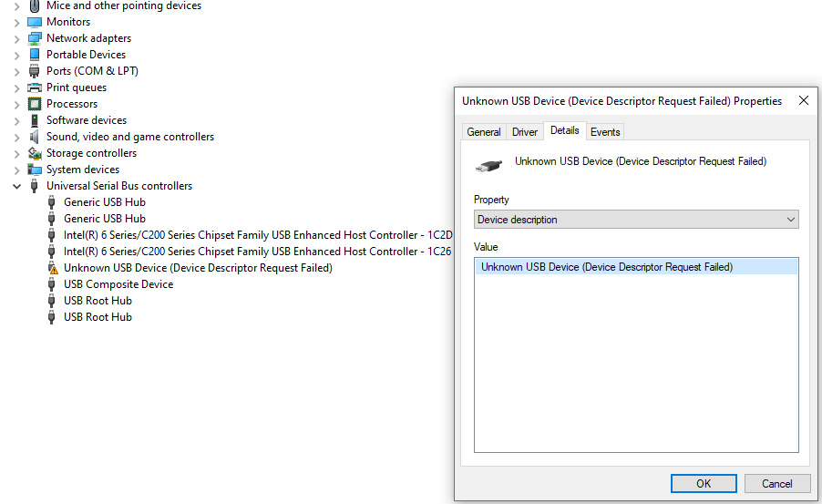Viewport: 822px width, 504px height.
Task: Expand the Mice and other pointing devices node
Action: point(16,6)
